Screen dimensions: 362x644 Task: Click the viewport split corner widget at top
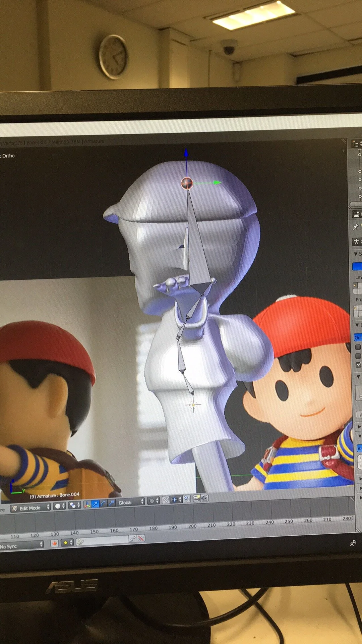[344, 141]
